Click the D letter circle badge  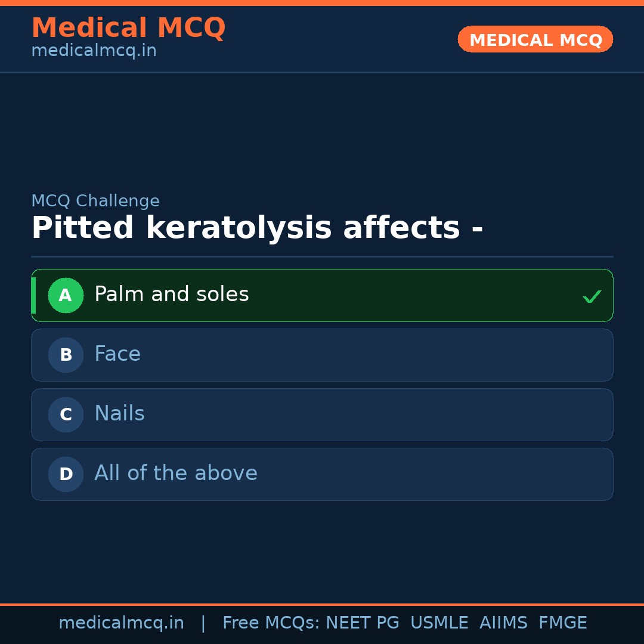66,474
